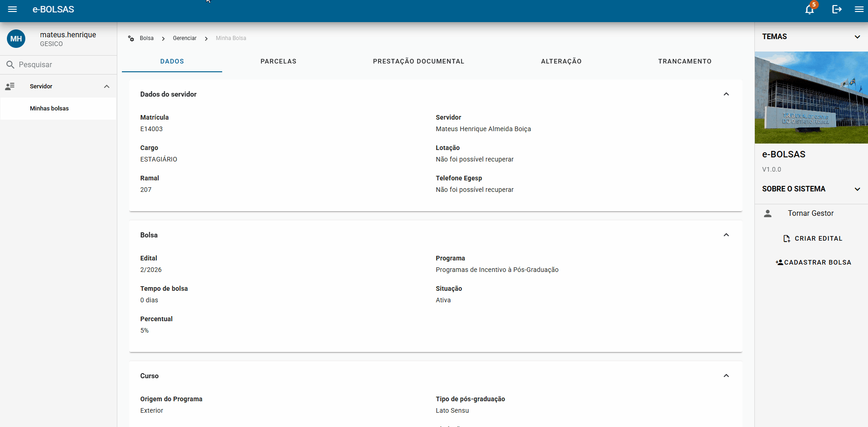Click the logout icon in top bar

[x=837, y=9]
